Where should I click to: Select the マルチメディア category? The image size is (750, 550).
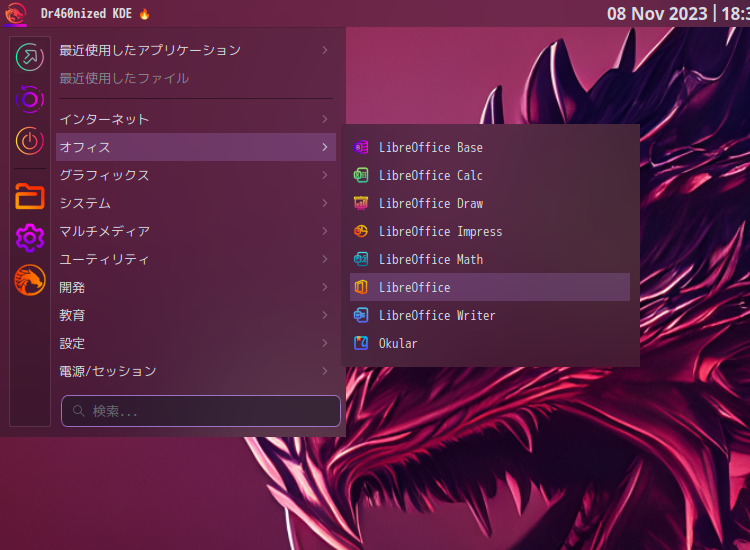196,231
